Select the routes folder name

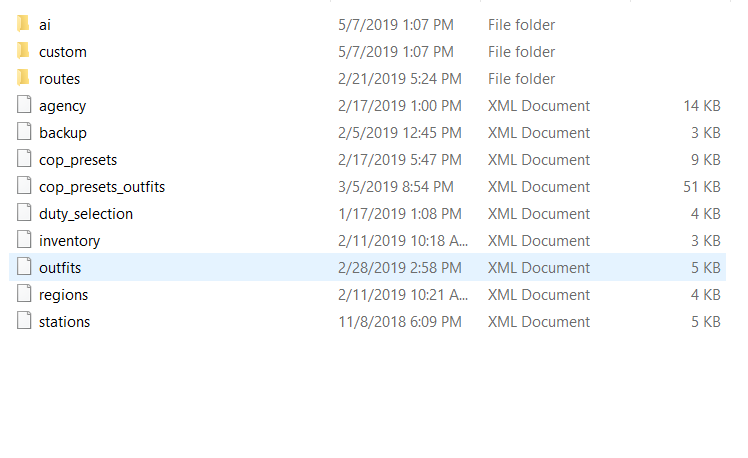pyautogui.click(x=59, y=79)
